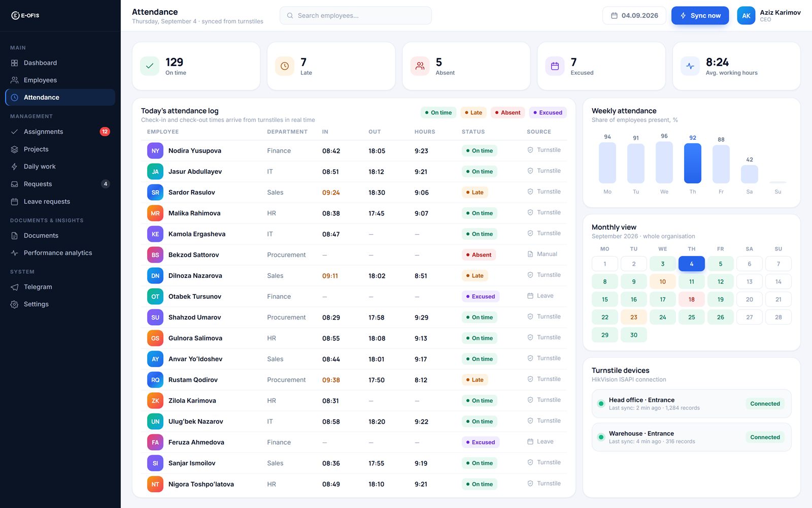Open the 04.09.2026 date picker

coord(634,16)
